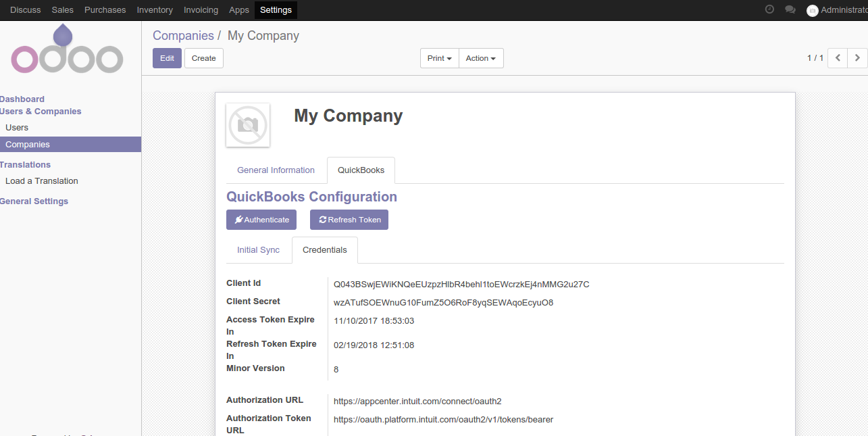Open the Print dropdown menu

coord(440,58)
